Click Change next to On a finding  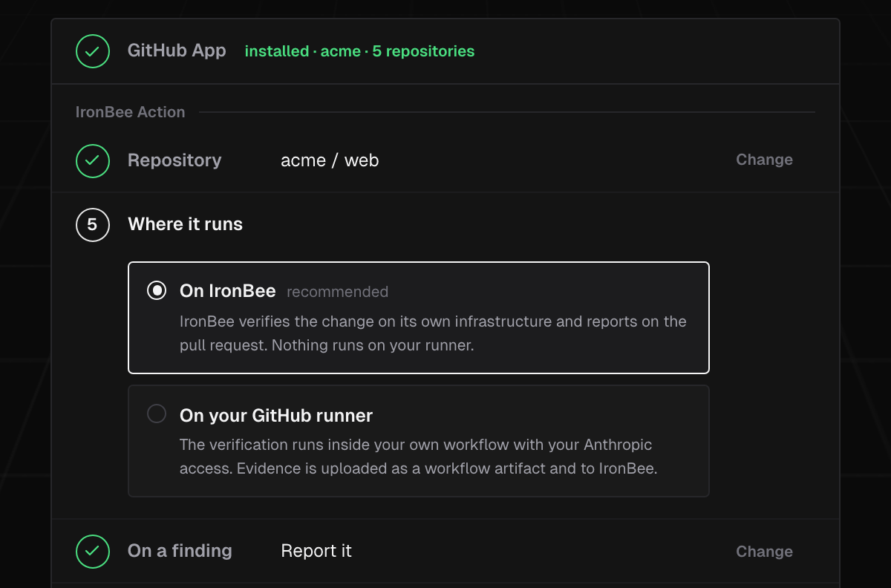pyautogui.click(x=764, y=552)
